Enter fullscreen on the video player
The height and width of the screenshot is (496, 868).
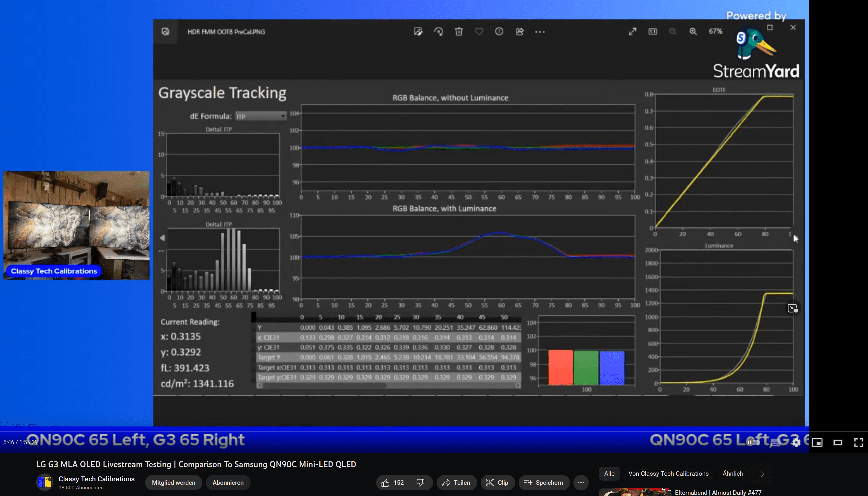pyautogui.click(x=858, y=442)
